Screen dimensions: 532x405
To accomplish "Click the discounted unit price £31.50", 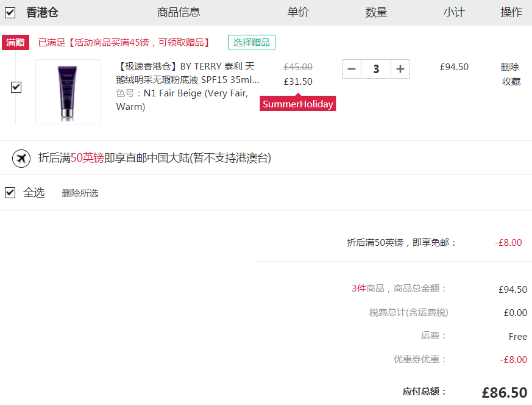I will [x=298, y=82].
